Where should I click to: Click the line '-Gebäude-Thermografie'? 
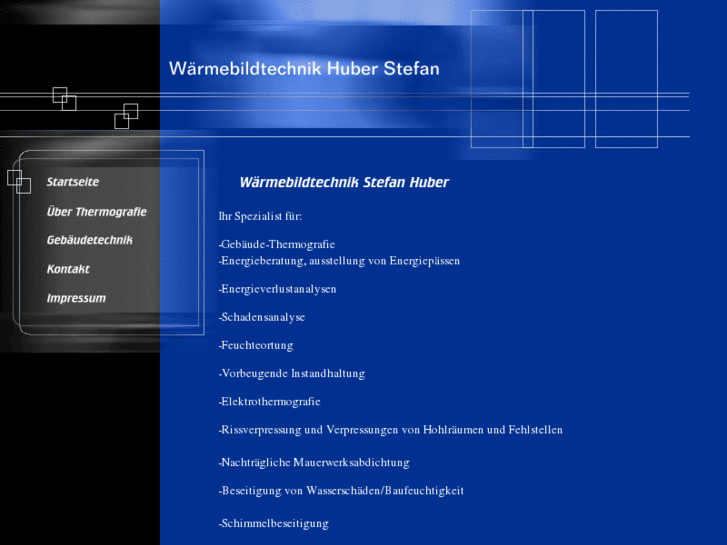pos(277,244)
